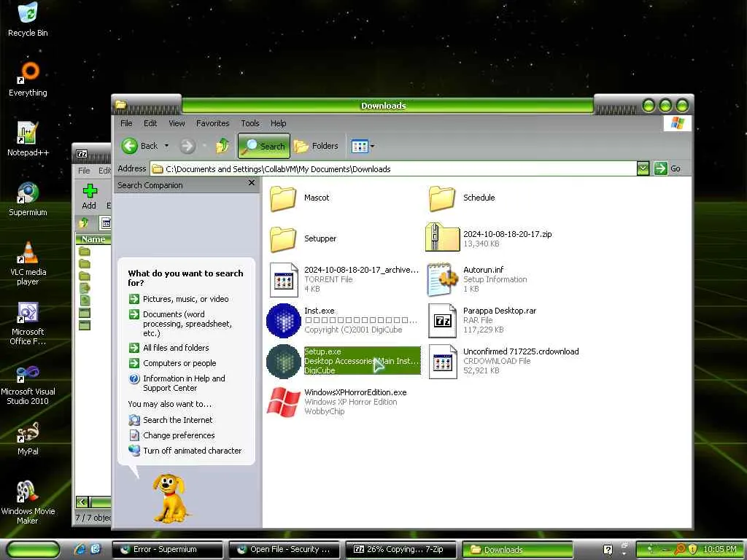Click the Up folder toolbar icon
The image size is (747, 560).
coord(222,146)
